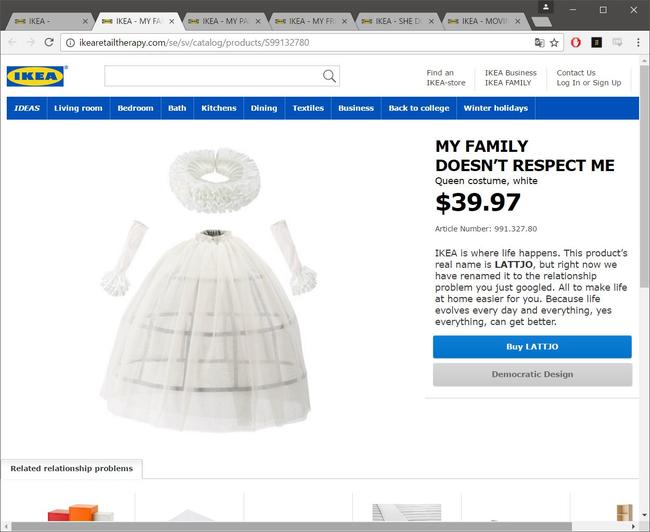This screenshot has width=650, height=532.
Task: Select the Related relationship problems tab
Action: pos(72,469)
